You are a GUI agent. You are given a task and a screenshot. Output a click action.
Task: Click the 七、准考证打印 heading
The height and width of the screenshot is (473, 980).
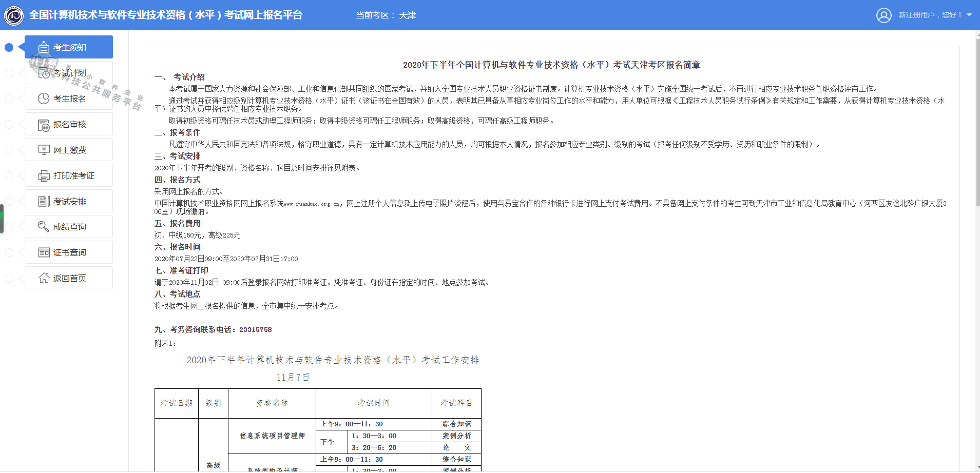coord(181,270)
